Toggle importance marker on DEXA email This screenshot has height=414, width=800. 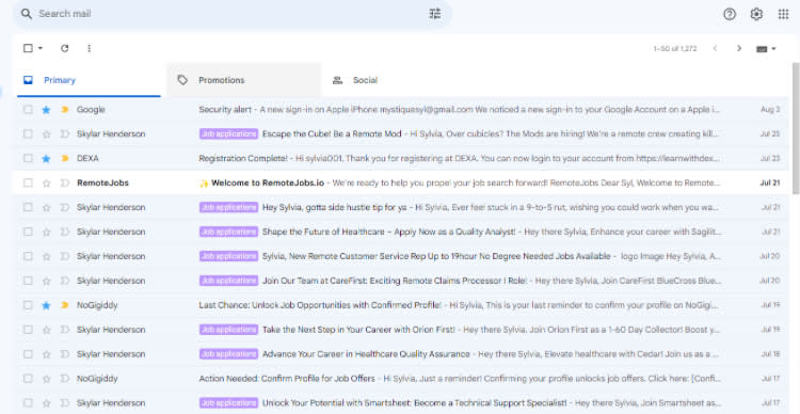click(x=65, y=158)
